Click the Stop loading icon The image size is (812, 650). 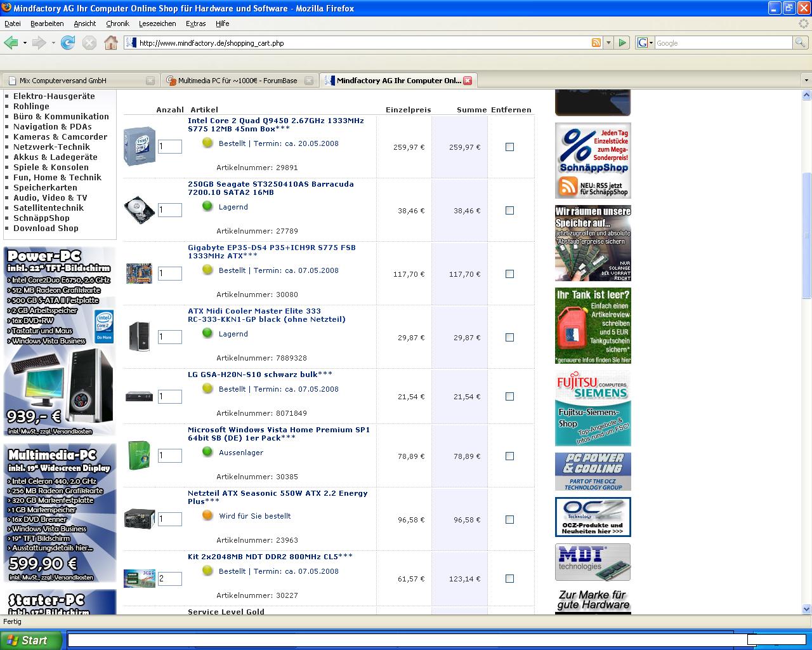[x=89, y=43]
